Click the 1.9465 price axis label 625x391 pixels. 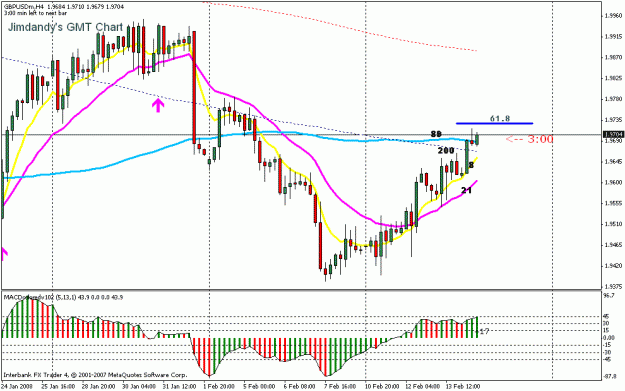pyautogui.click(x=614, y=245)
